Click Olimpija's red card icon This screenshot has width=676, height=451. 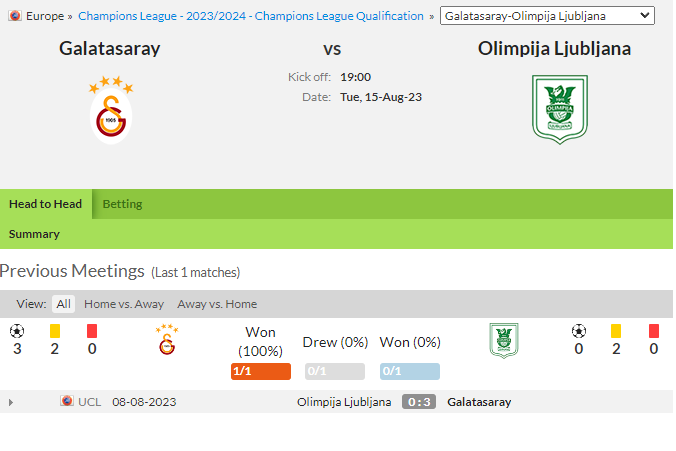click(x=654, y=331)
